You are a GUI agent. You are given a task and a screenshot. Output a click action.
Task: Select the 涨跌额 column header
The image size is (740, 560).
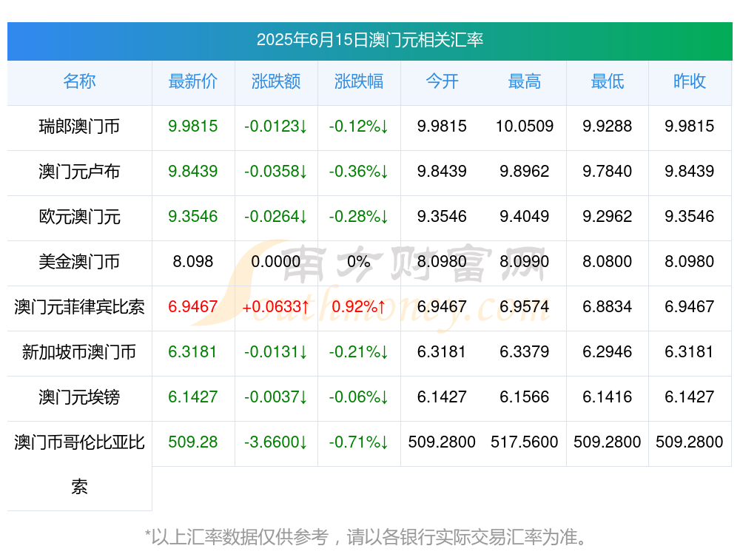point(275,81)
